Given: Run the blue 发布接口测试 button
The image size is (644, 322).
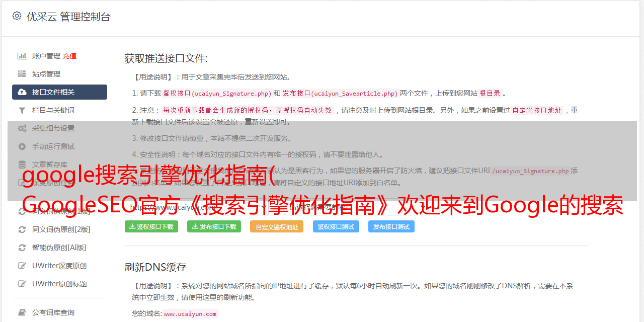Looking at the screenshot, I should pos(391,226).
